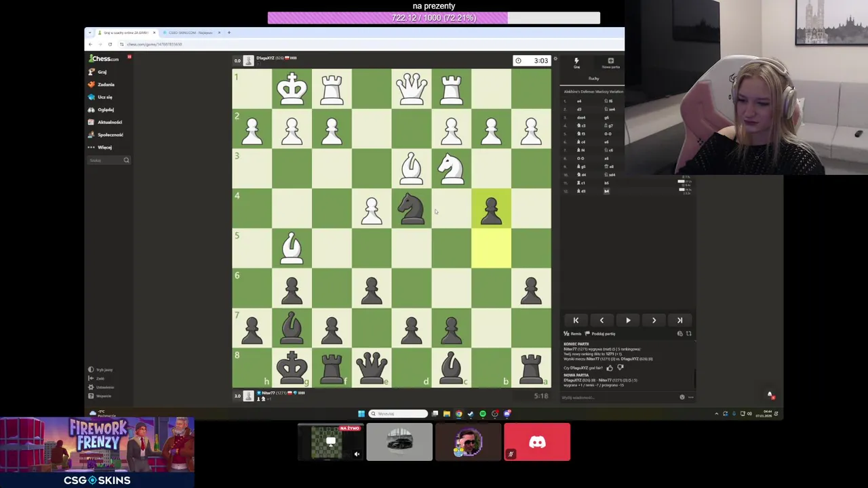Screen dimensions: 868x488
Task: Jump to first move of game
Action: click(576, 321)
